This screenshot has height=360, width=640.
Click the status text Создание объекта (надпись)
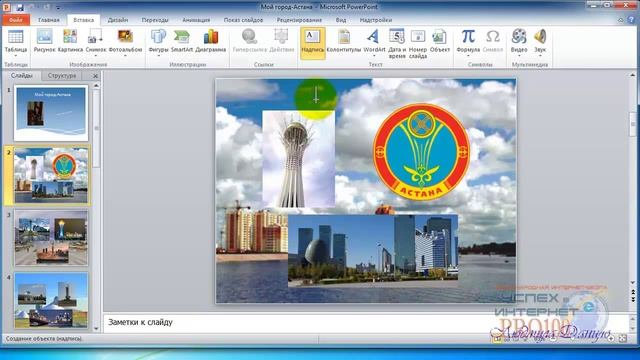pyautogui.click(x=44, y=339)
